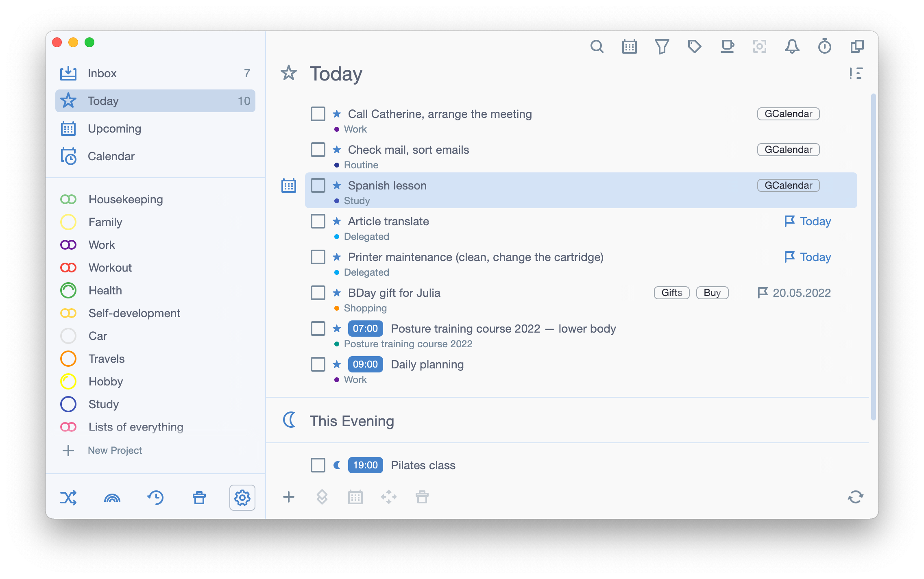Click GCalendar tag on Call Catherine task

click(x=788, y=114)
